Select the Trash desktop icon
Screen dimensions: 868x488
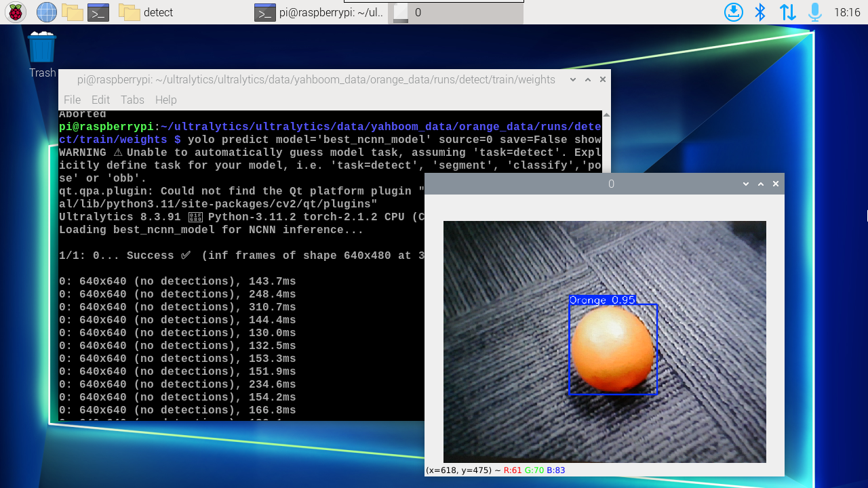tap(42, 54)
